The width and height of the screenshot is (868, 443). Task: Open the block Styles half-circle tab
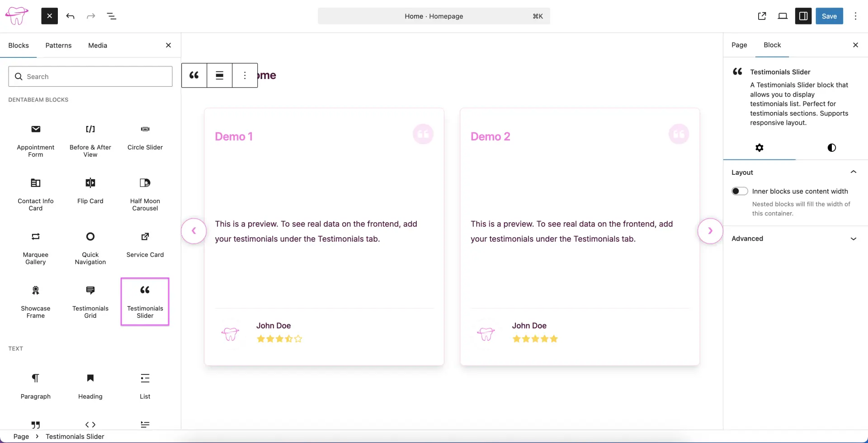tap(832, 148)
